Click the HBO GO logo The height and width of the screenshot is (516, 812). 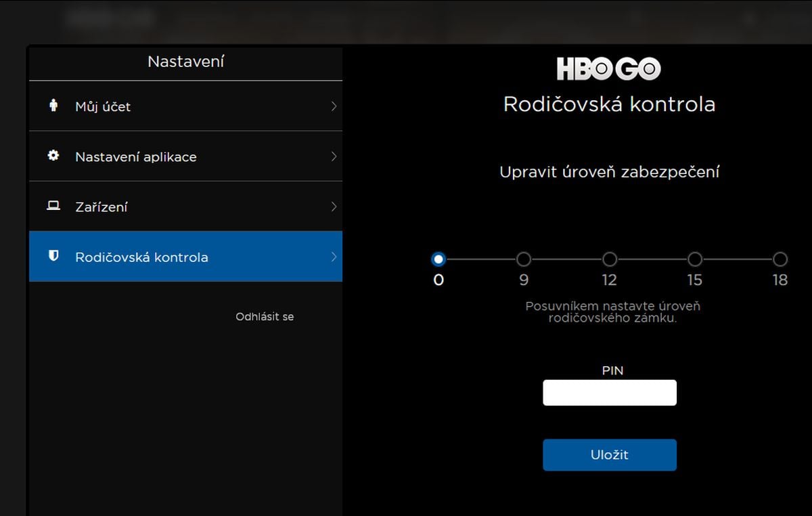click(609, 68)
